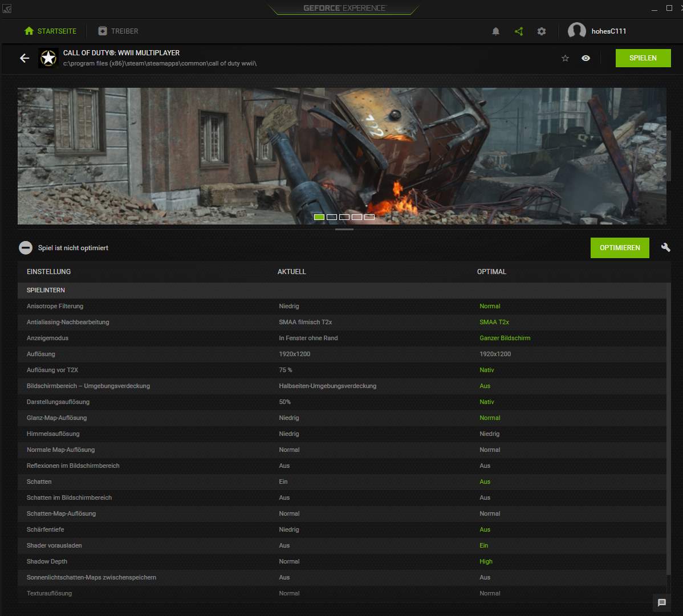
Task: Click the Normale Map-Auflösung label
Action: pos(60,450)
